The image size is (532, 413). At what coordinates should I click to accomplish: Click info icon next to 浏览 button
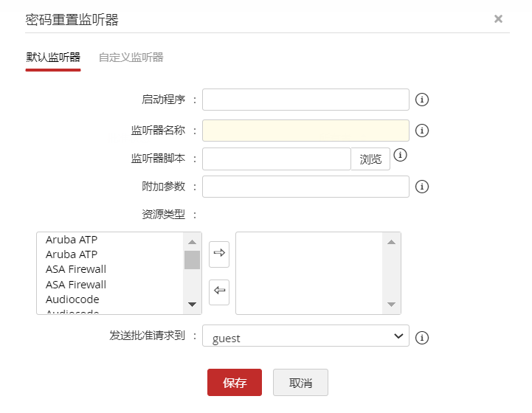pyautogui.click(x=400, y=156)
